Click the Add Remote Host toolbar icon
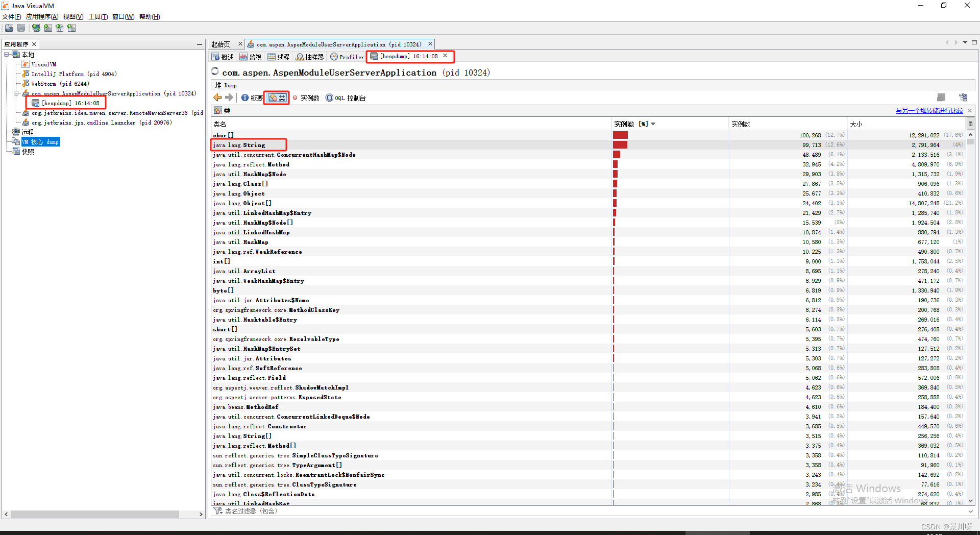 click(x=36, y=28)
